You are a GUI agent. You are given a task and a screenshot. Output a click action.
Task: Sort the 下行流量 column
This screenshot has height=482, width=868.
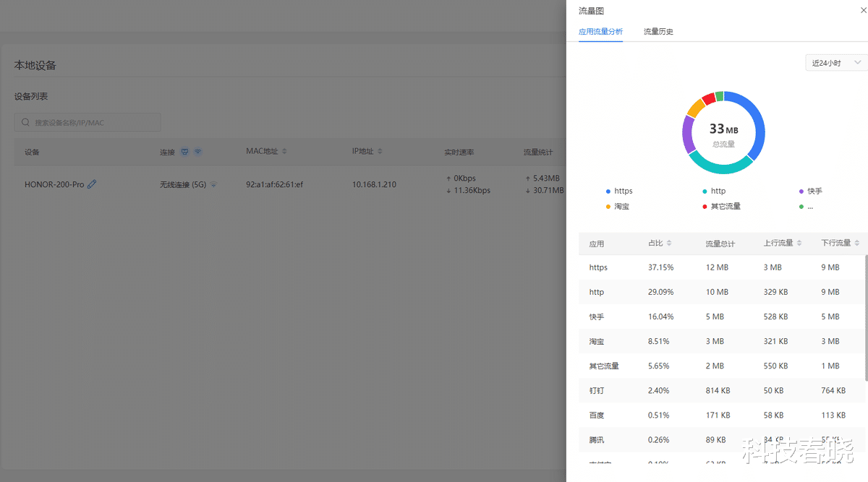tap(857, 244)
